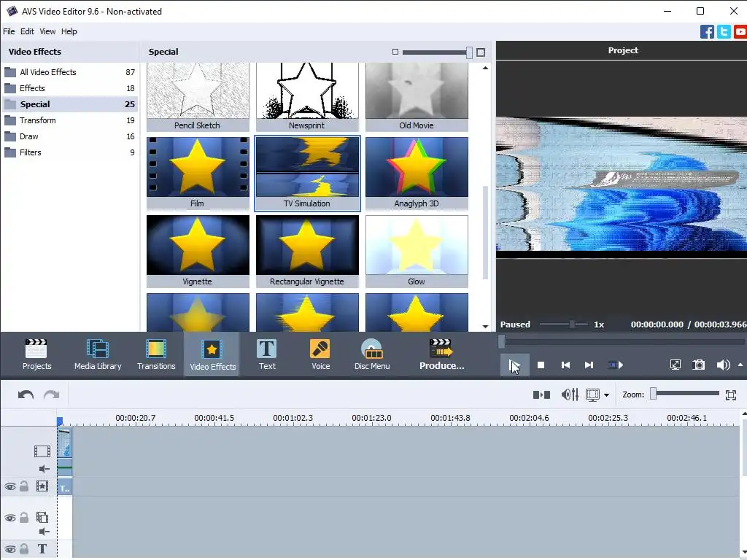Click the preview seek bar
Image resolution: width=747 pixels, height=560 pixels.
coord(622,341)
